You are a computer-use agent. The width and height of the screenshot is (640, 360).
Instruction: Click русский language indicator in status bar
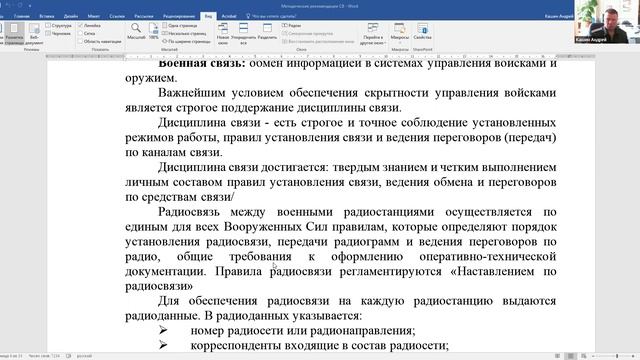(84, 356)
